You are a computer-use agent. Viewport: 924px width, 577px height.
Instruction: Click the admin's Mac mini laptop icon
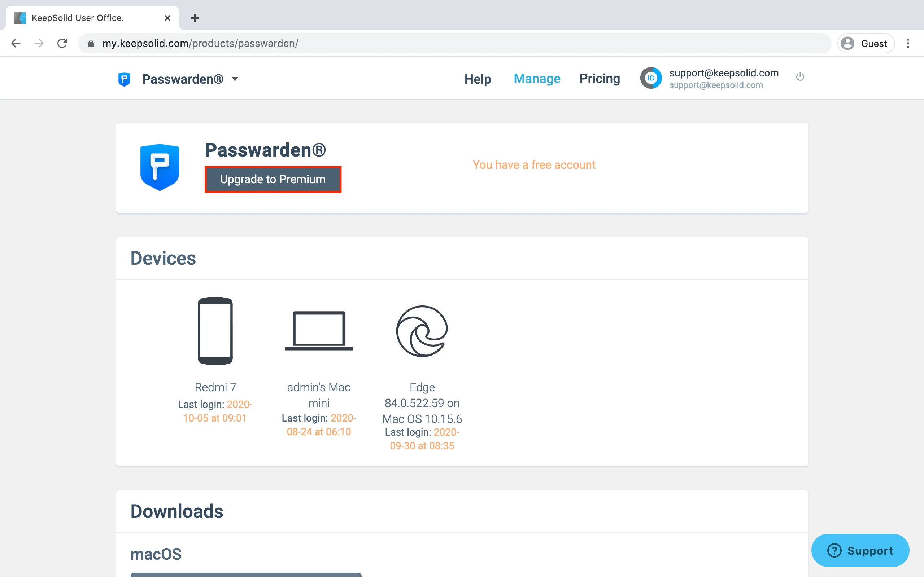coord(319,331)
